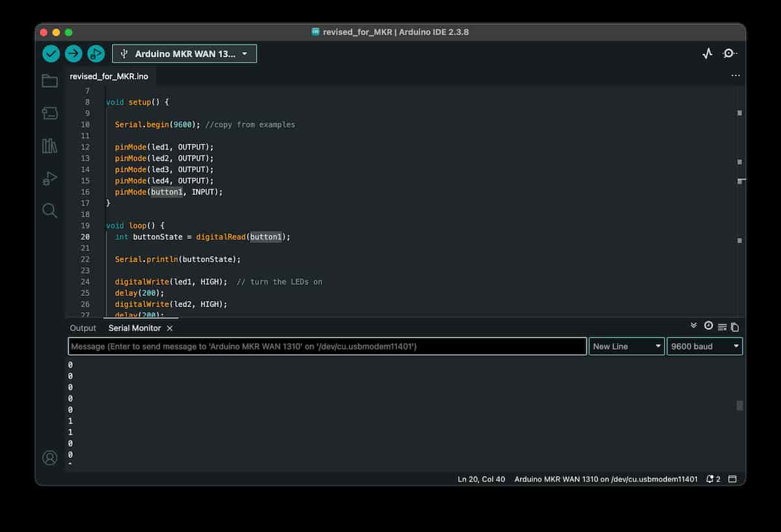The image size is (781, 532).
Task: Open the New Line ending dropdown
Action: pos(626,347)
